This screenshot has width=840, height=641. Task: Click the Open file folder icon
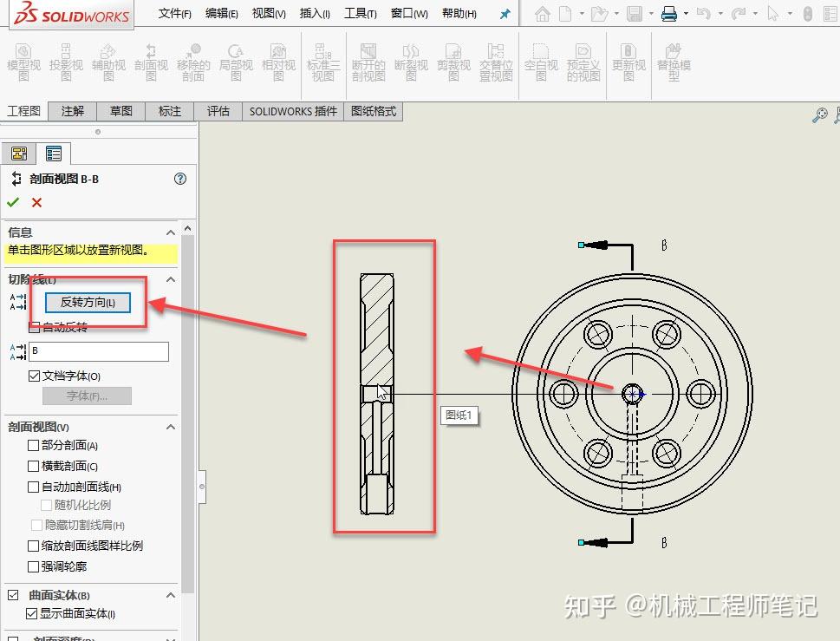pyautogui.click(x=599, y=13)
